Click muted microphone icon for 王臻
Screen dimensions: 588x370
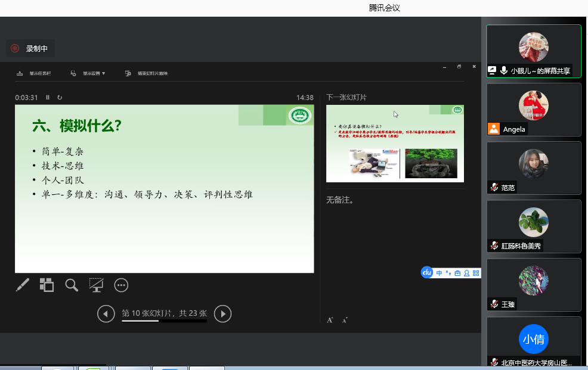pyautogui.click(x=494, y=304)
